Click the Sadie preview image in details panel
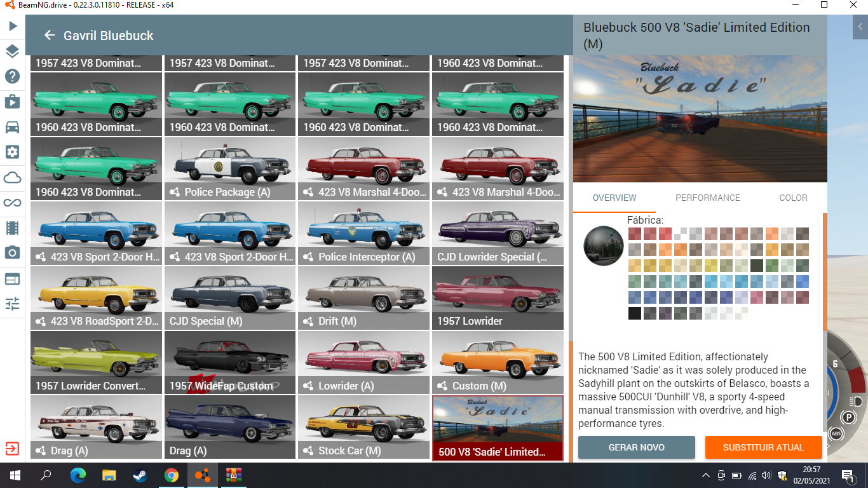Screen dimensions: 868x488 coord(700,119)
